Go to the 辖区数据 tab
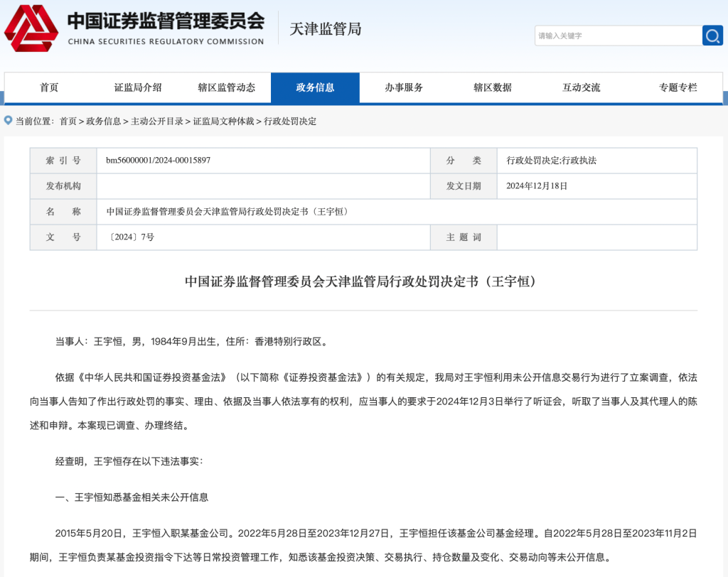The width and height of the screenshot is (728, 577). [x=492, y=88]
